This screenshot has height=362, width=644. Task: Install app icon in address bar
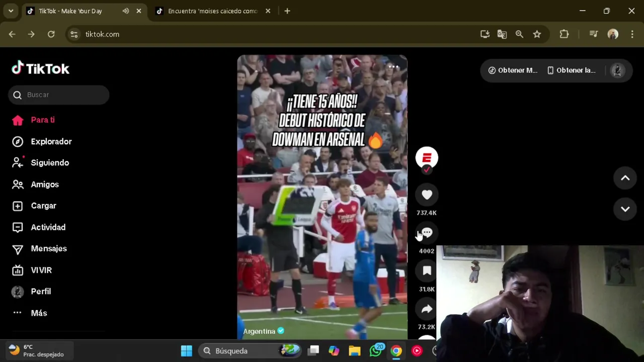tap(485, 34)
